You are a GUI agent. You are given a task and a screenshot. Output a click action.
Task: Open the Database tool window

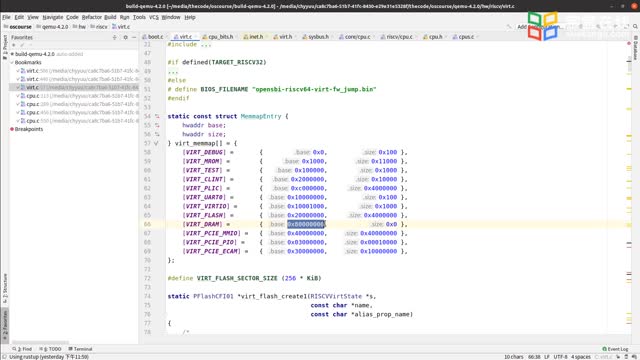(636, 48)
